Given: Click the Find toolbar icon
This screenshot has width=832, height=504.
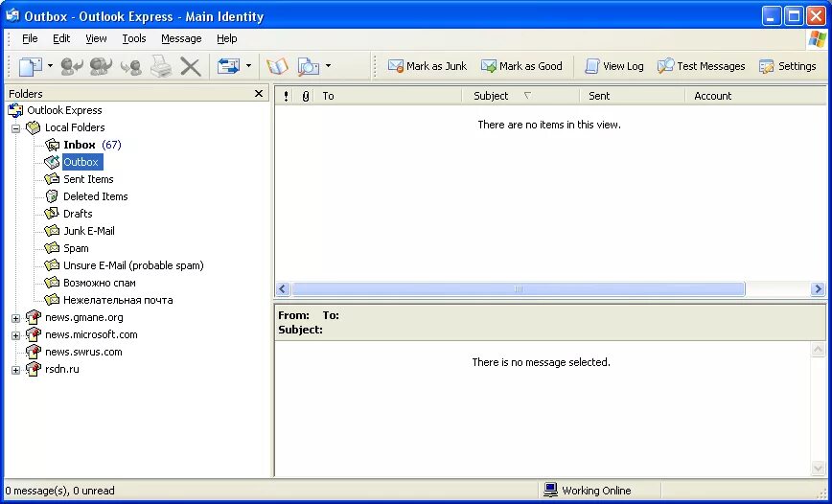Looking at the screenshot, I should click(309, 66).
